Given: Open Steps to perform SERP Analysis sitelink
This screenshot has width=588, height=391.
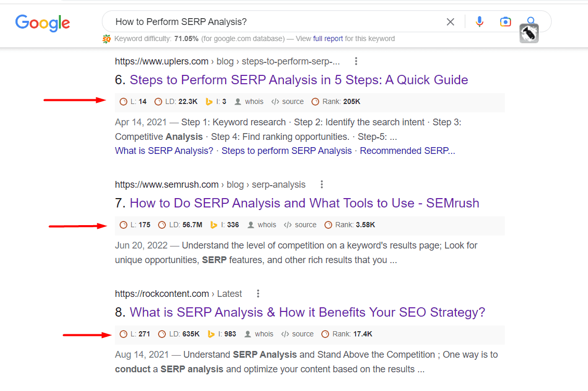Looking at the screenshot, I should tap(286, 151).
